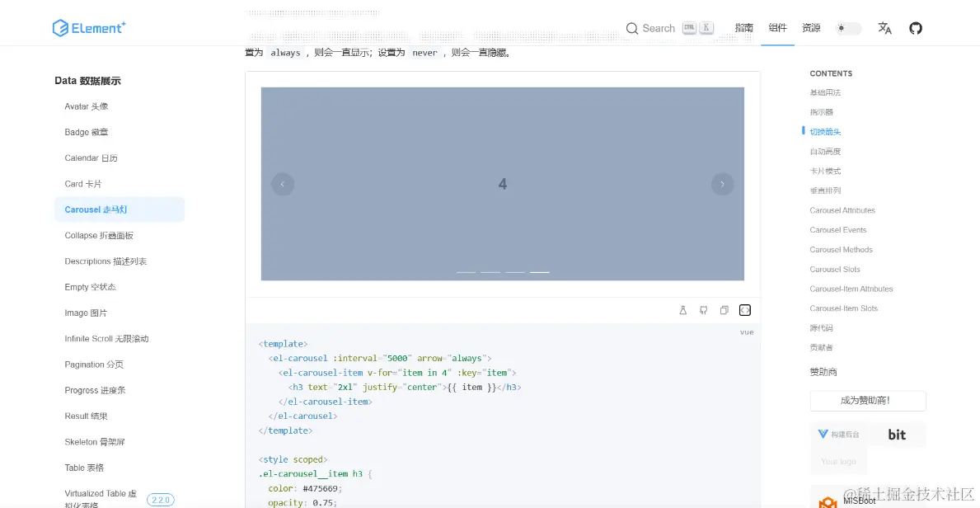Select the second carousel indicator
The height and width of the screenshot is (508, 980).
coord(490,272)
